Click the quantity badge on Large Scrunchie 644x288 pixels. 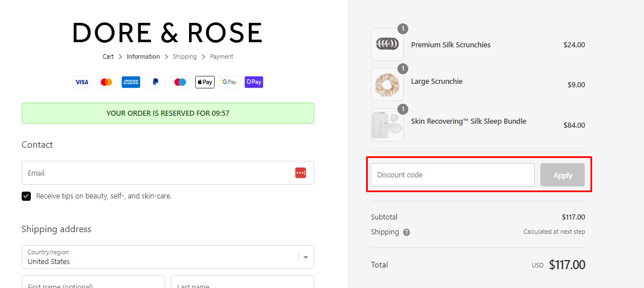tap(403, 68)
